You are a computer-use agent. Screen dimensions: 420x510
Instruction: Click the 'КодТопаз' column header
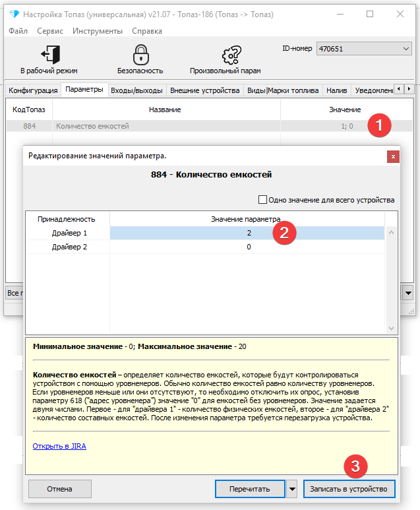click(x=29, y=110)
